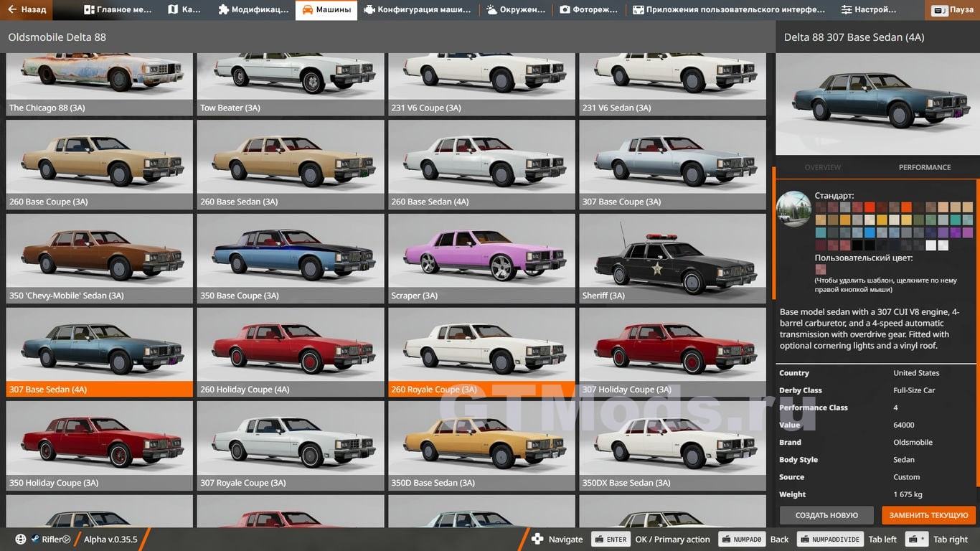Viewport: 980px width, 551px height.
Task: Select the 350 Base Coupe (3A) car
Action: pos(291,258)
